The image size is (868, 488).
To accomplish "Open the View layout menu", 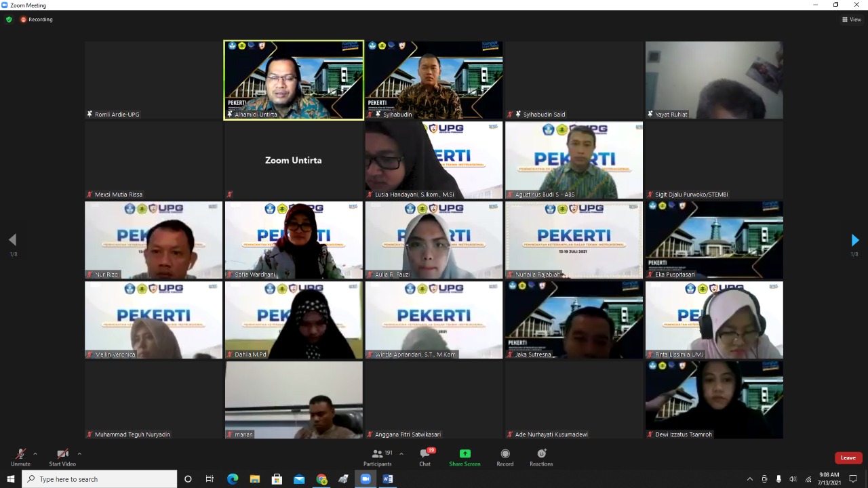I will (852, 20).
